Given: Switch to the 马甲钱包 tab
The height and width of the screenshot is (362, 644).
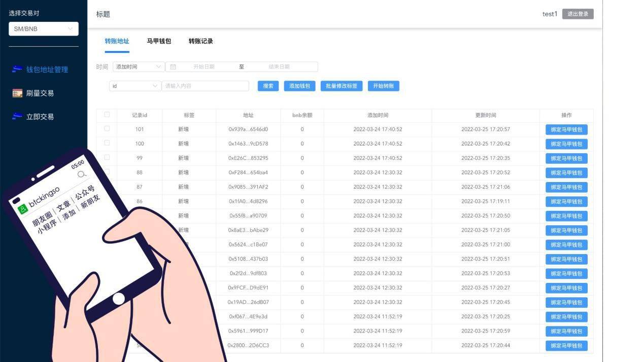Looking at the screenshot, I should (159, 41).
